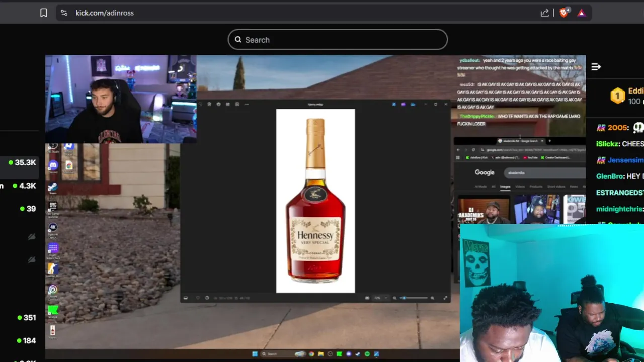Screen dimensions: 644x362
Task: Toggle favorite heart in Photos bottom bar
Action: [x=198, y=298]
